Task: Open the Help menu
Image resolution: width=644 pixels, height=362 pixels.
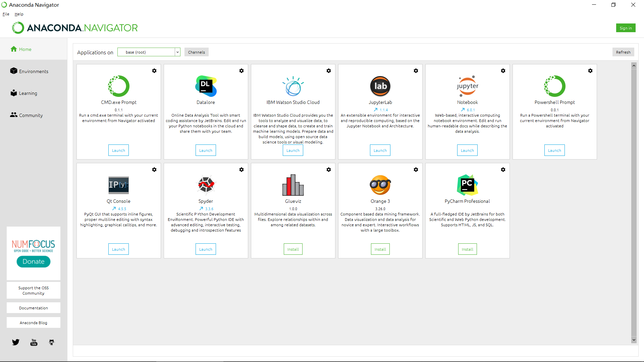Action: 19,14
